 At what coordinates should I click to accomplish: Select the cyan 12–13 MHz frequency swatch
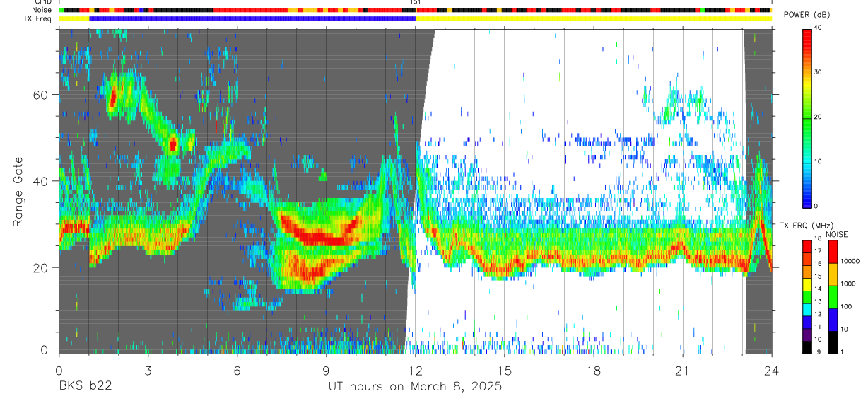[807, 309]
